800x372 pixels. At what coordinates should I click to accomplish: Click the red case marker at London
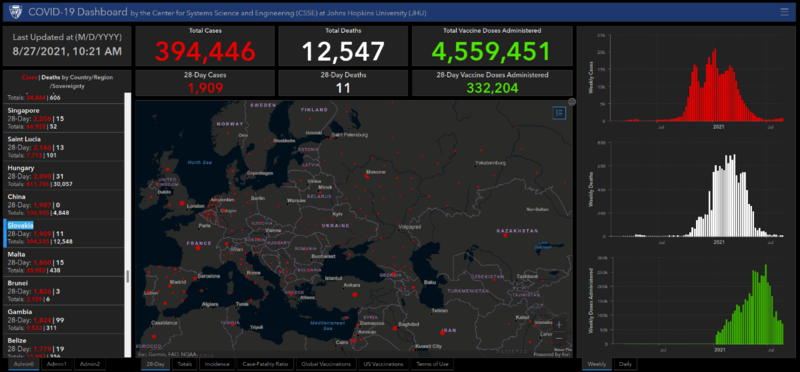(182, 203)
